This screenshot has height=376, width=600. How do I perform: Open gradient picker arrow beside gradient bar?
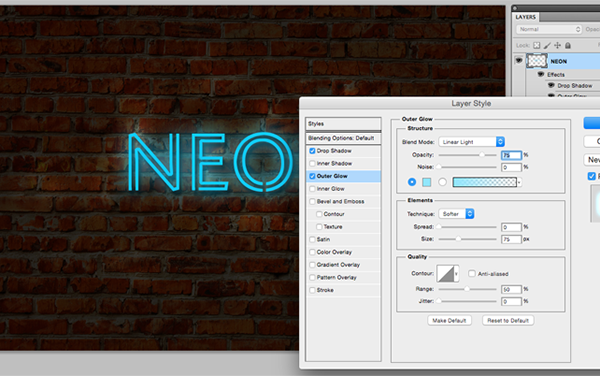(519, 182)
